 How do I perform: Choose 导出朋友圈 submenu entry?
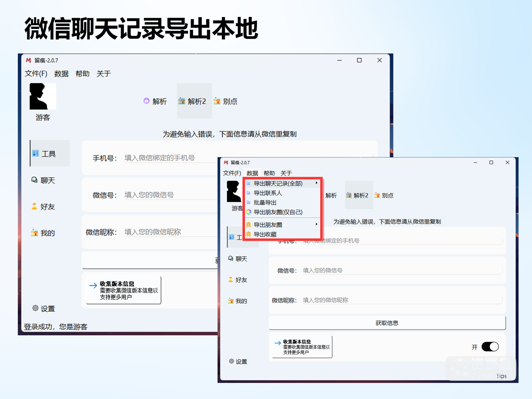tap(282, 225)
